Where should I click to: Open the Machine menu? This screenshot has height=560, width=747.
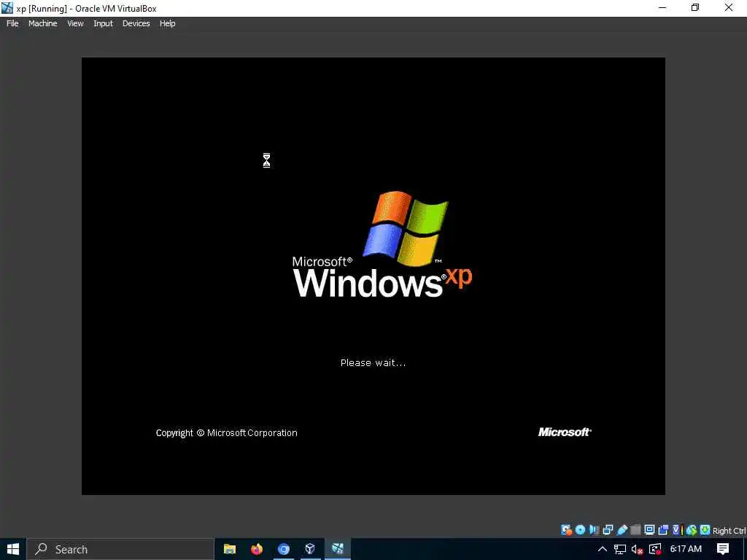coord(43,23)
